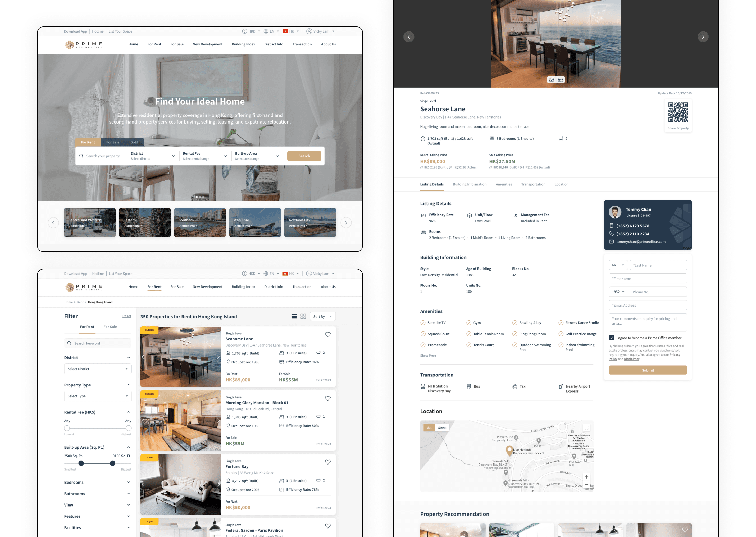Open the Rental Fee dropdown in the hero search
The width and height of the screenshot is (756, 537).
[205, 156]
